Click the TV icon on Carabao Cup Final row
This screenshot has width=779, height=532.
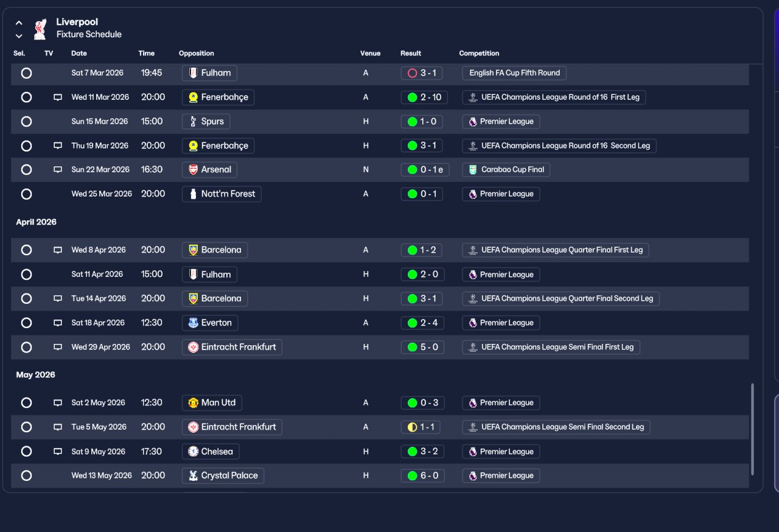[x=58, y=170]
